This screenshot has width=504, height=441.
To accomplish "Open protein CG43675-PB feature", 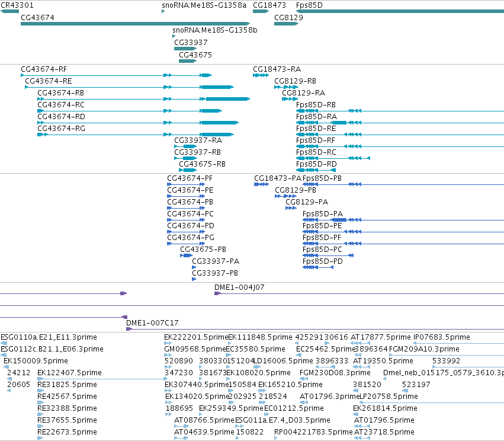I will pos(187,255).
